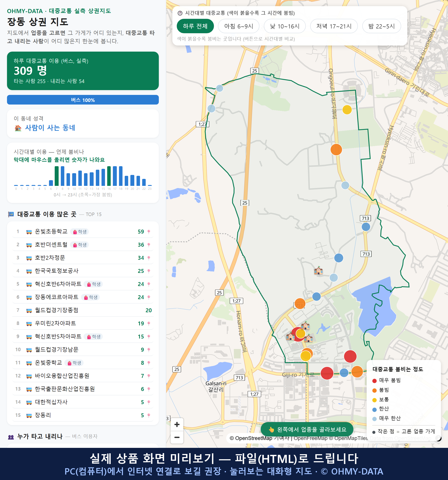
Task: Click the pin icon on 우미린2차아파트 row
Action: (x=149, y=324)
